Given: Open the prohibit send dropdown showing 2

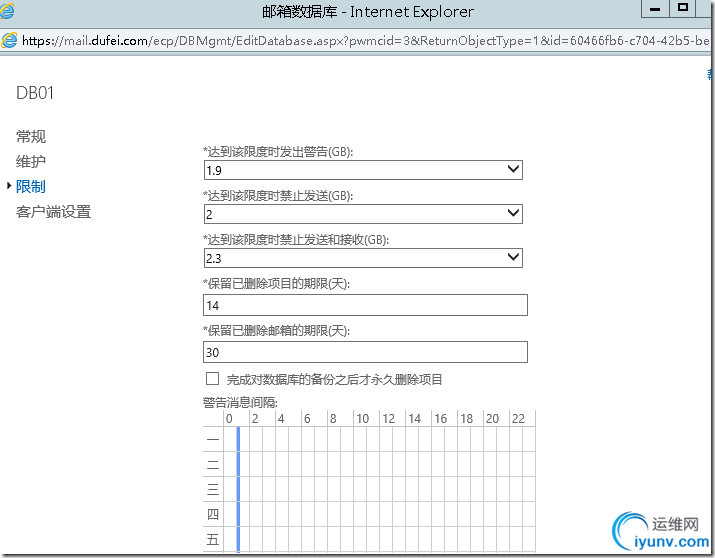Looking at the screenshot, I should point(363,214).
